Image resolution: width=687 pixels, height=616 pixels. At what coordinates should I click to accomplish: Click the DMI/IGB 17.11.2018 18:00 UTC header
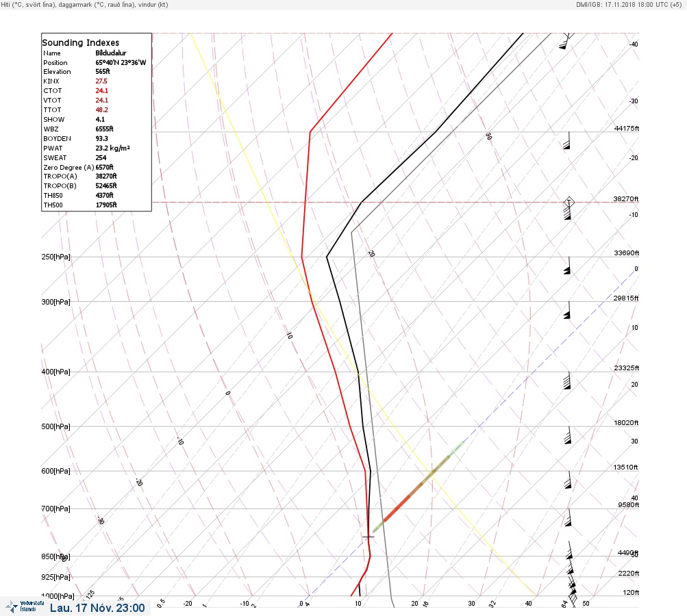pyautogui.click(x=629, y=4)
